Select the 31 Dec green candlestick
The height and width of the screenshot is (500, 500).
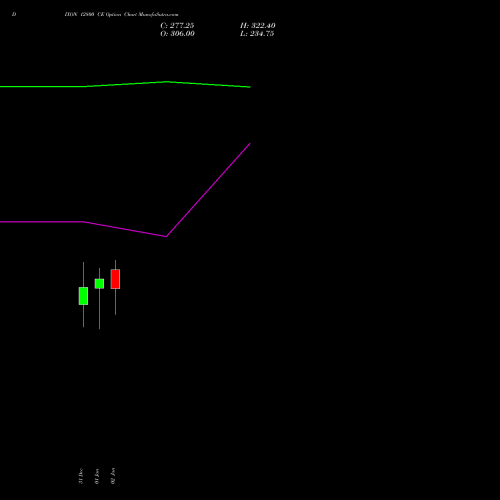click(x=83, y=296)
